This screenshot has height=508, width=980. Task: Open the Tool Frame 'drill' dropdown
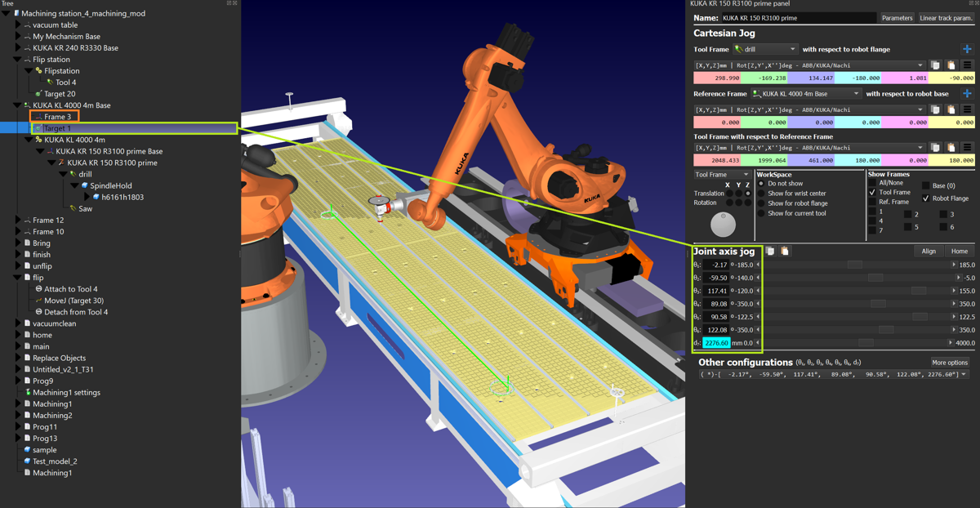pos(765,50)
